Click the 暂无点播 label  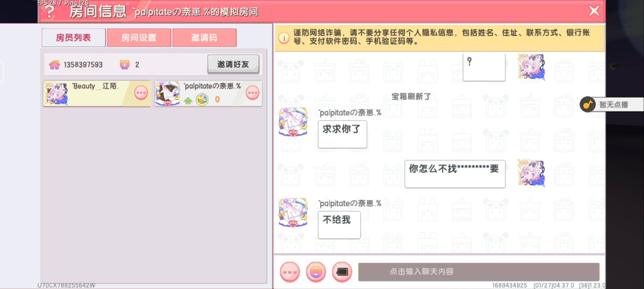pyautogui.click(x=614, y=105)
